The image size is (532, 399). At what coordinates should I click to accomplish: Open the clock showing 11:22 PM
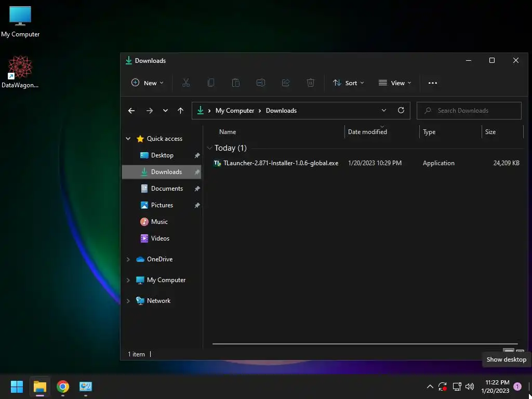pyautogui.click(x=495, y=387)
